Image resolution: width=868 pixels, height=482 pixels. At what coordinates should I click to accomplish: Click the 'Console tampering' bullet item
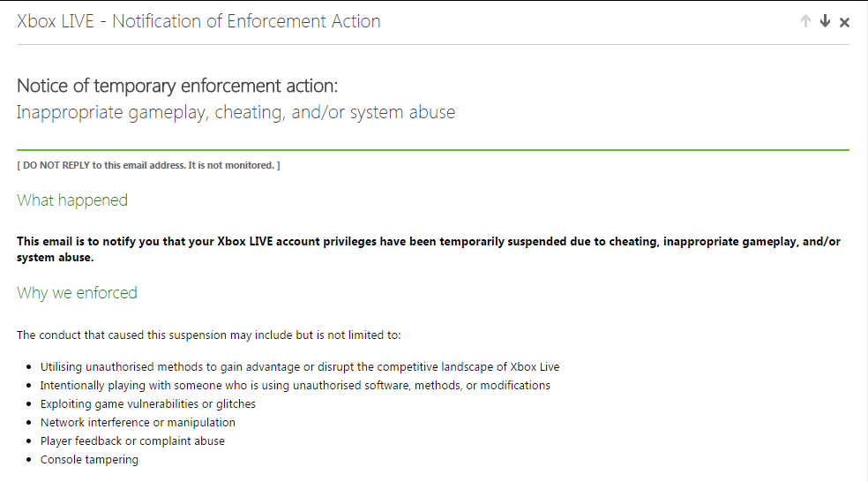tap(89, 460)
